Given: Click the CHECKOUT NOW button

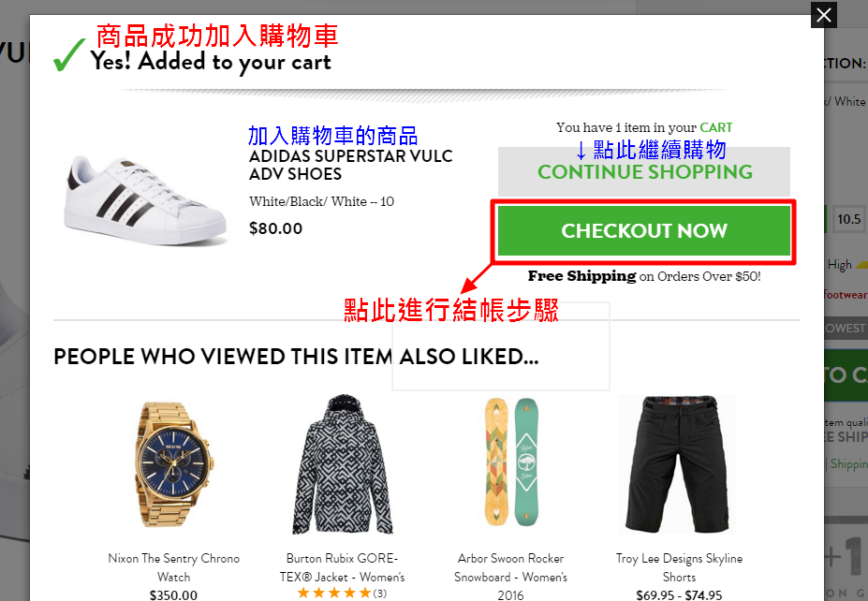Looking at the screenshot, I should click(644, 231).
